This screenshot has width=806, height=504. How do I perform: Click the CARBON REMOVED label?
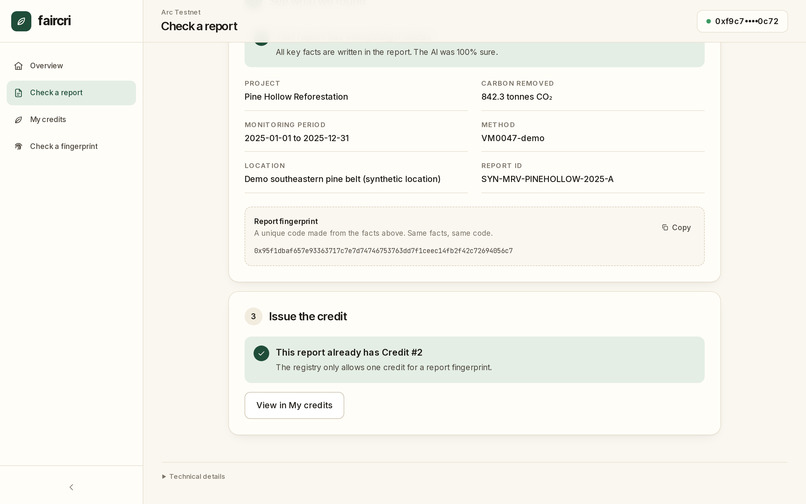518,83
